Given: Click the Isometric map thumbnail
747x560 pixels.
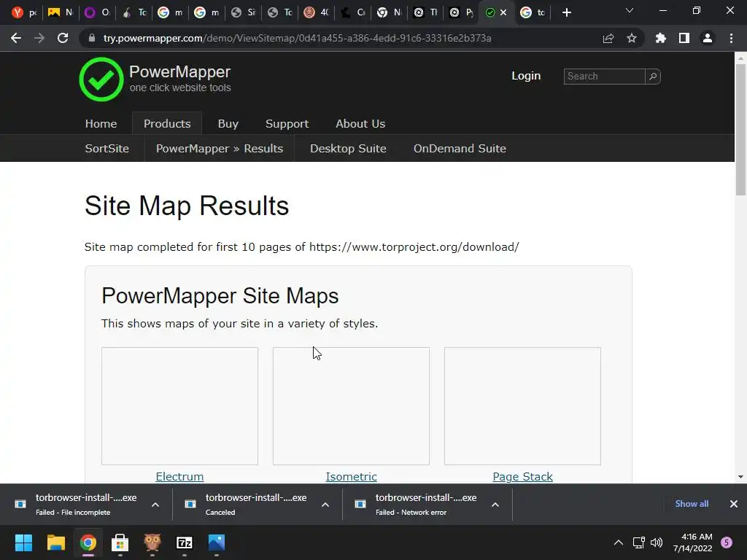Looking at the screenshot, I should (x=351, y=406).
